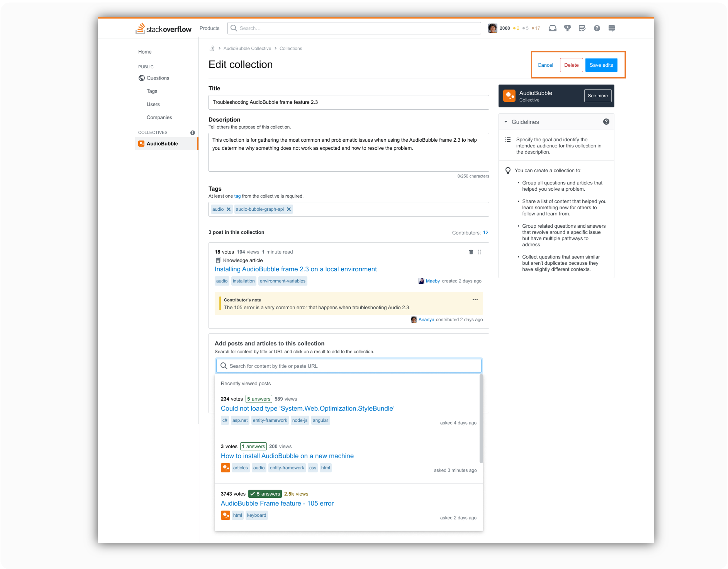Click the content search by title or URL field

pos(348,366)
